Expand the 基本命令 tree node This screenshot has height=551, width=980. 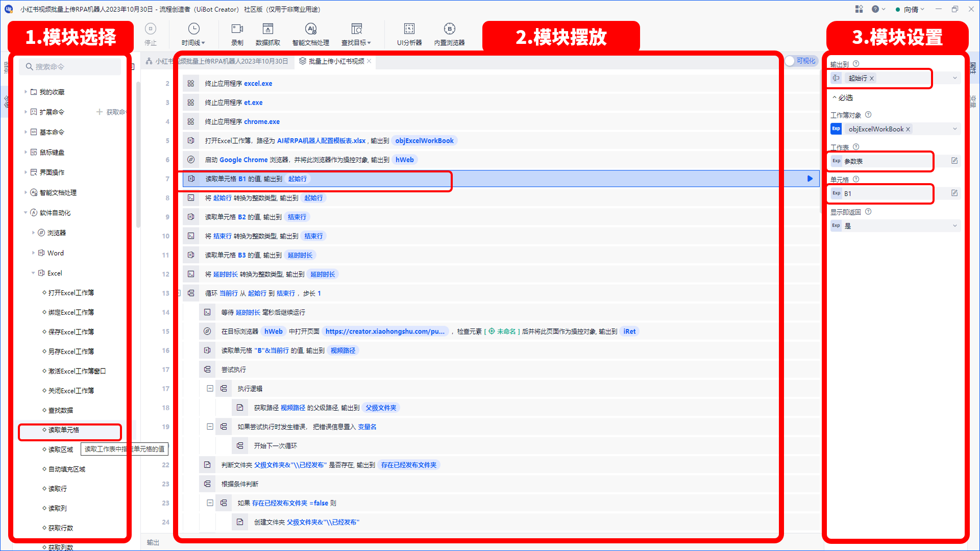(26, 132)
